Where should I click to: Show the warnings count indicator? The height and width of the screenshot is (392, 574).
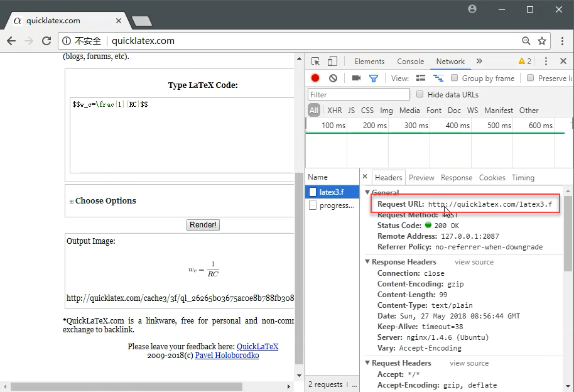pyautogui.click(x=525, y=61)
